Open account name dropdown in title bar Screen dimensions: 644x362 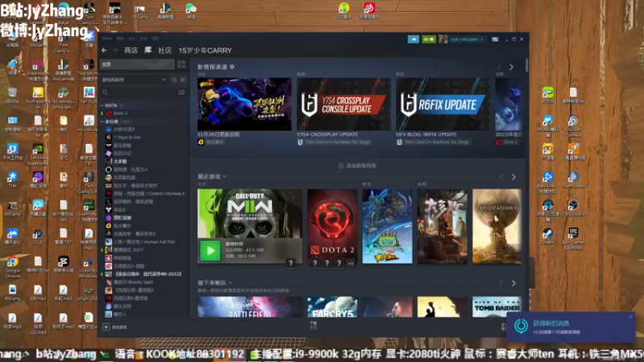click(467, 39)
